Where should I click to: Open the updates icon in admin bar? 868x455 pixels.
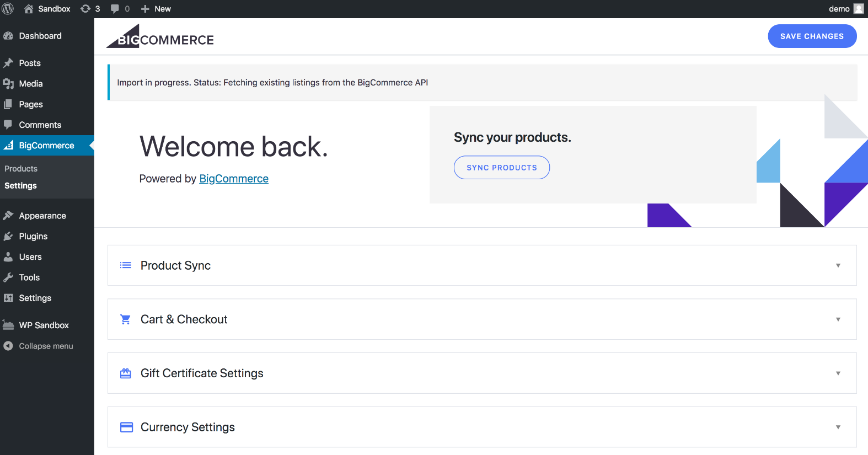(x=86, y=9)
